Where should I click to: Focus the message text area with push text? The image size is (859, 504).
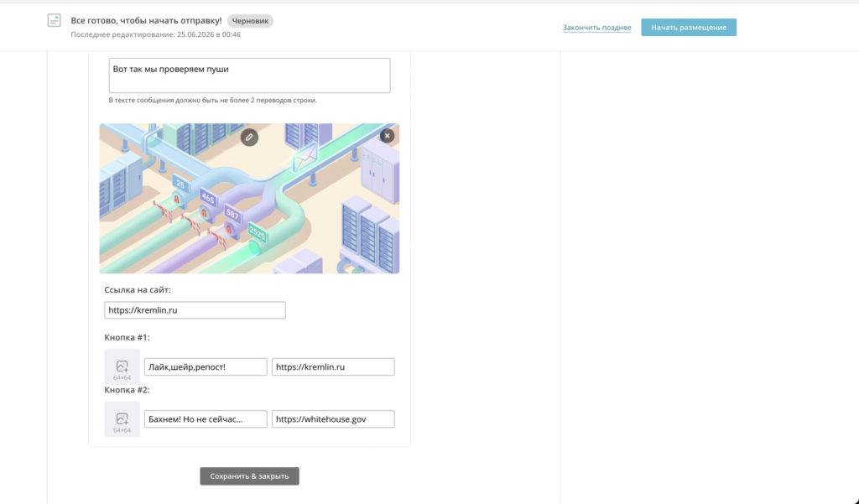pyautogui.click(x=249, y=75)
